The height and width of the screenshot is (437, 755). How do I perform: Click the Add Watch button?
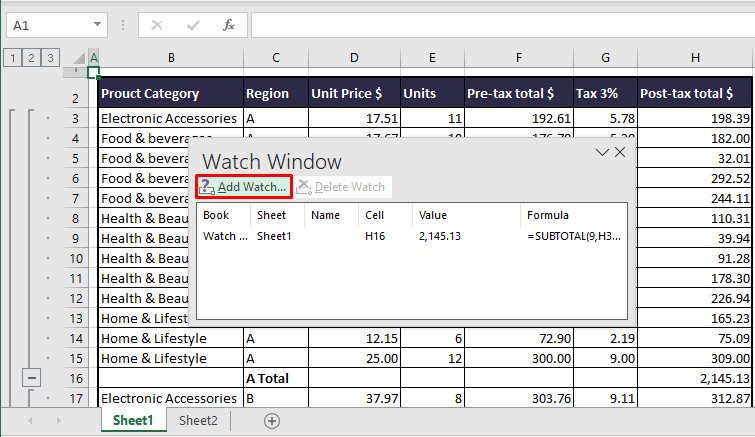coord(244,187)
